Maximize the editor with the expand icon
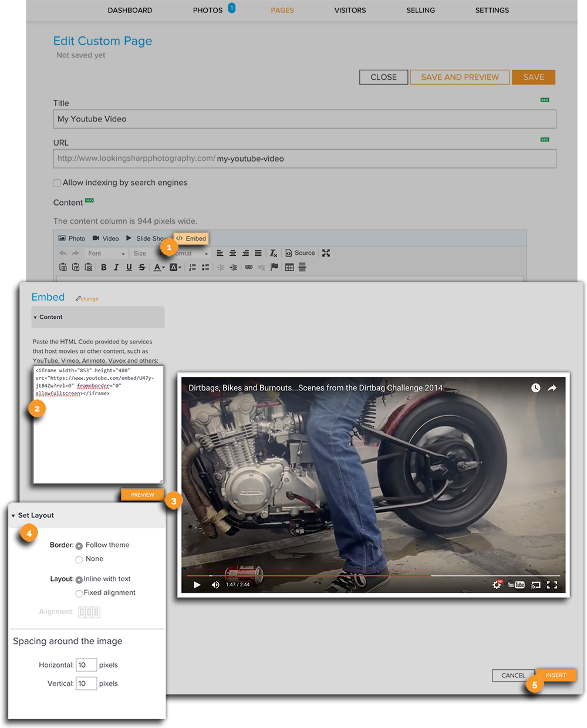This screenshot has width=587, height=728. pyautogui.click(x=326, y=253)
